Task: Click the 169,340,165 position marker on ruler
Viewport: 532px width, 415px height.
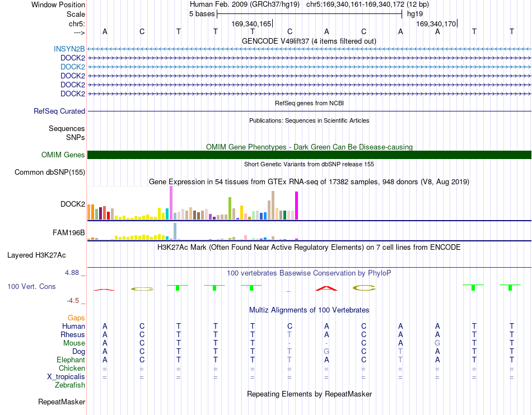Action: (x=252, y=24)
